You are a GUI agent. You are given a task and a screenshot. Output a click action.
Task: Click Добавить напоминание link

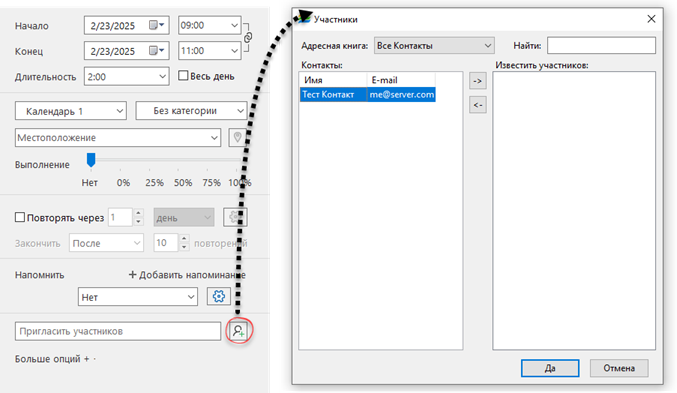coord(187,275)
